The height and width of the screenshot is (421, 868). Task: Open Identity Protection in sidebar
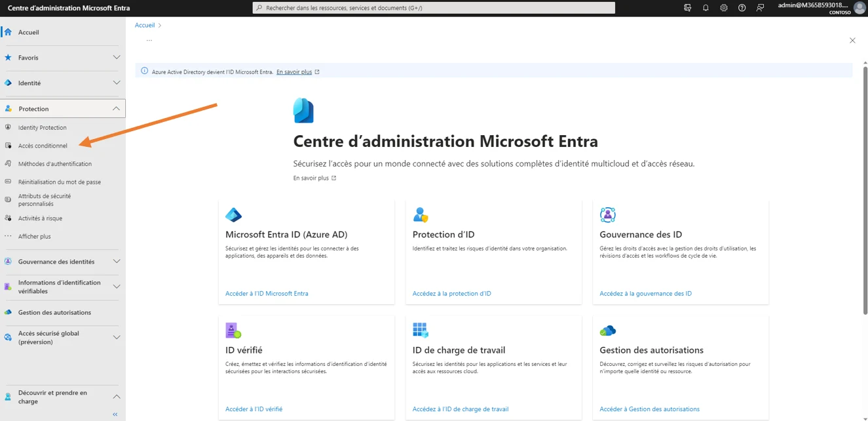click(x=43, y=128)
